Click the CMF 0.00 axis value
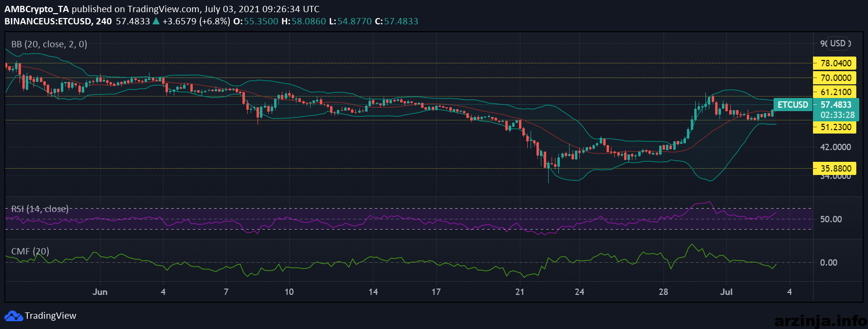This screenshot has width=868, height=329. [829, 262]
